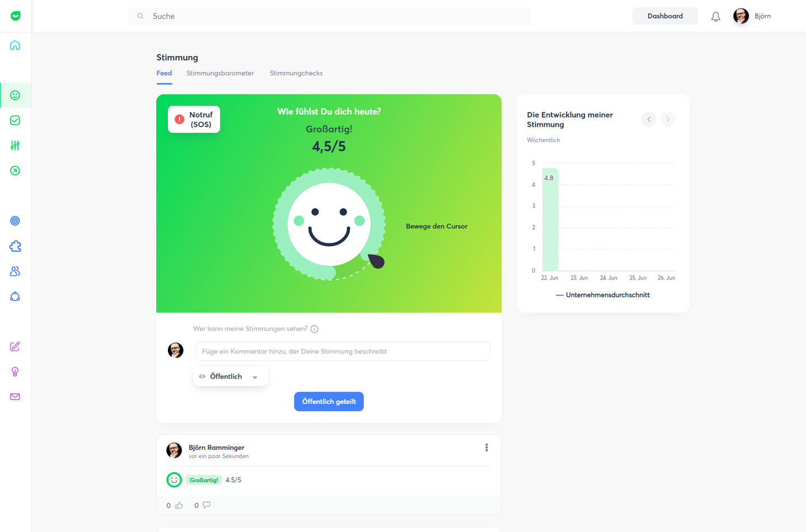Open the sliders settings icon in sidebar
Screen dimensions: 806x532
coord(15,145)
